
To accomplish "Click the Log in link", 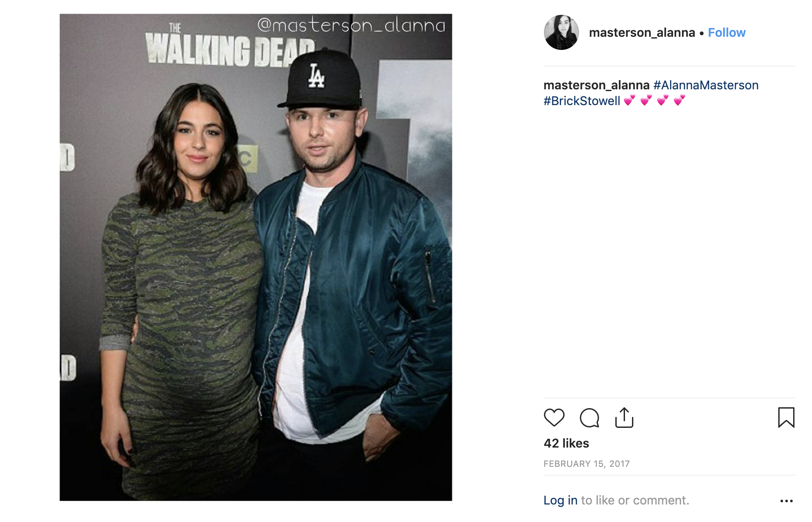I will (561, 500).
